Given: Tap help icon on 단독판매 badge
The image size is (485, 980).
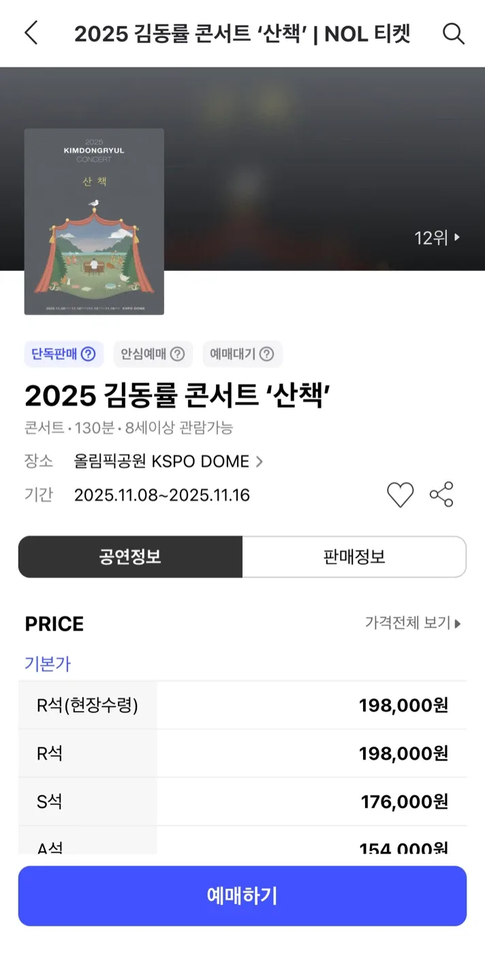Looking at the screenshot, I should pyautogui.click(x=89, y=354).
